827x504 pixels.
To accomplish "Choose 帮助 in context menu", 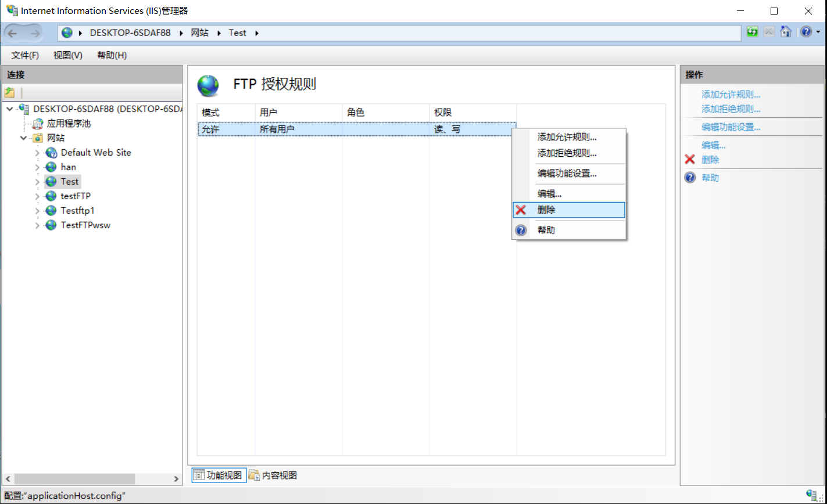I will pos(568,230).
